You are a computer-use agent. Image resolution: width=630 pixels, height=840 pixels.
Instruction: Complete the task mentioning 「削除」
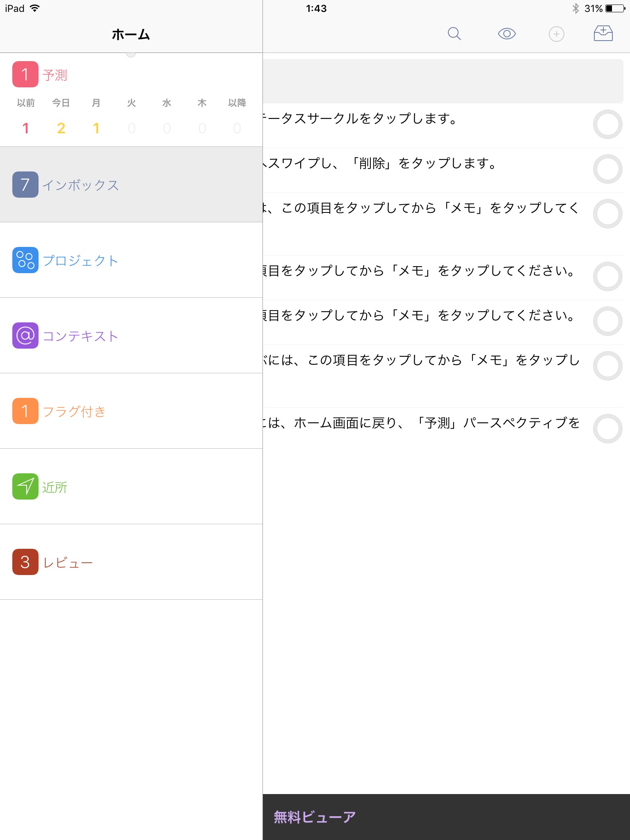(x=607, y=169)
